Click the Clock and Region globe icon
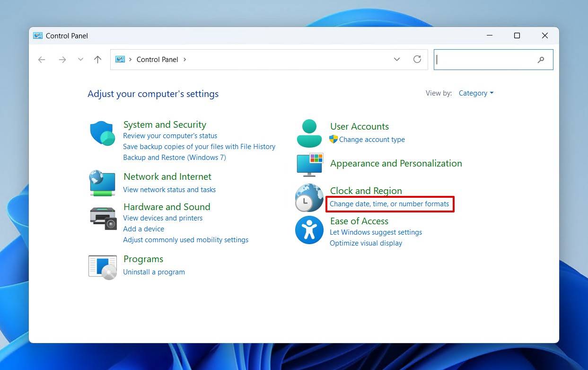Screen dimensions: 588x370 (x=309, y=197)
